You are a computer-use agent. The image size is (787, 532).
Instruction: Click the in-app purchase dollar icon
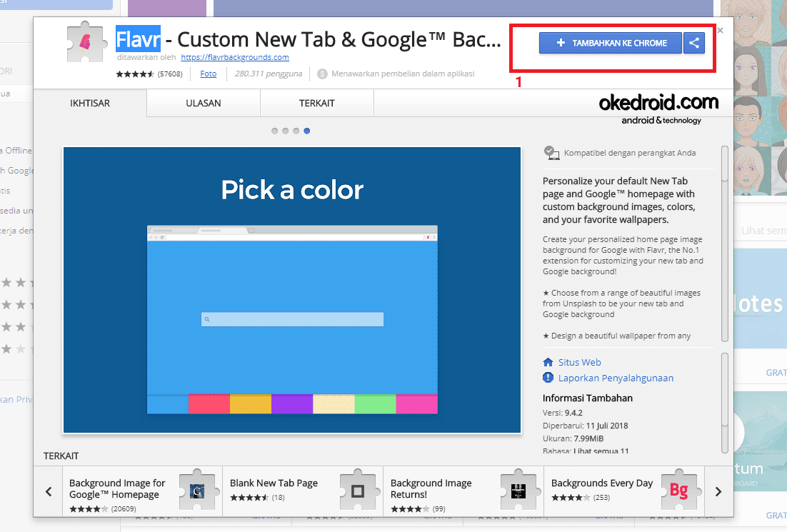pos(321,73)
